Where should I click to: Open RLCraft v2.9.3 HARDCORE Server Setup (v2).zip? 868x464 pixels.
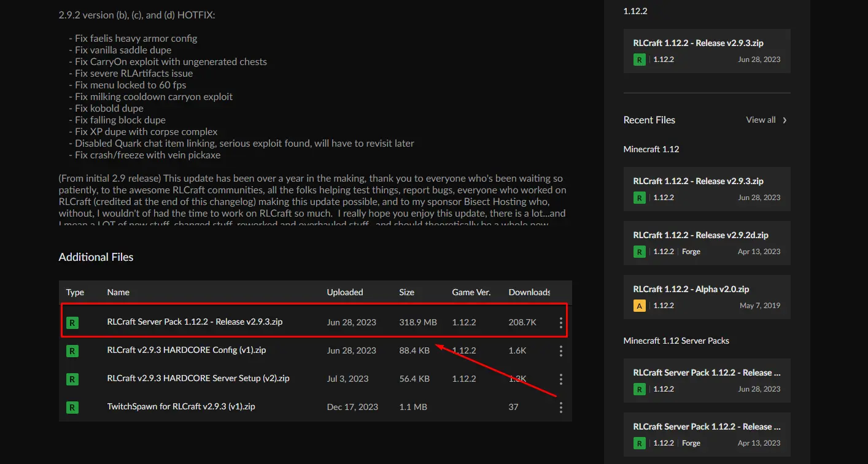[x=198, y=379]
